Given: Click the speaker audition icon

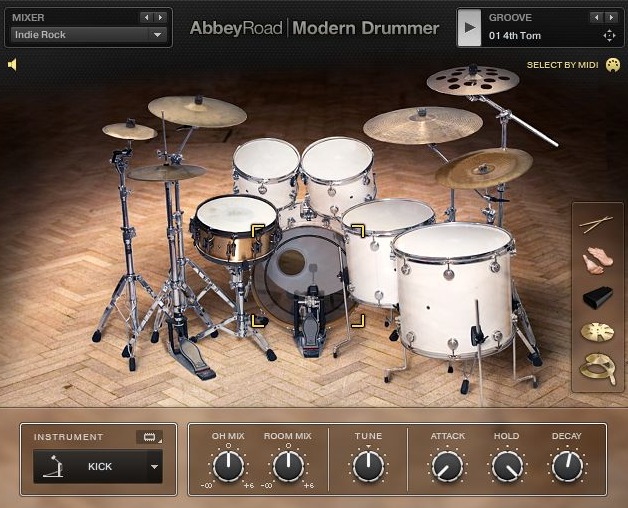Looking at the screenshot, I should tap(12, 65).
